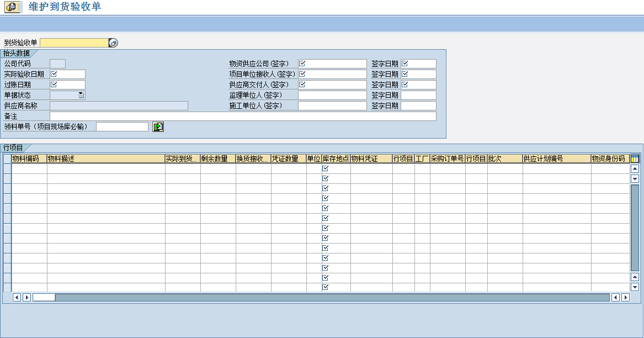The height and width of the screenshot is (338, 644).
Task: Click the table's horizontal scrollbar thumb
Action: click(x=44, y=298)
